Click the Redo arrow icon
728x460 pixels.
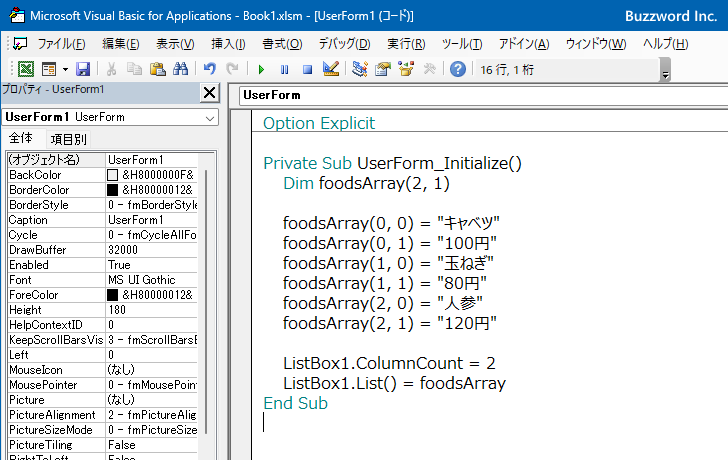(x=232, y=69)
